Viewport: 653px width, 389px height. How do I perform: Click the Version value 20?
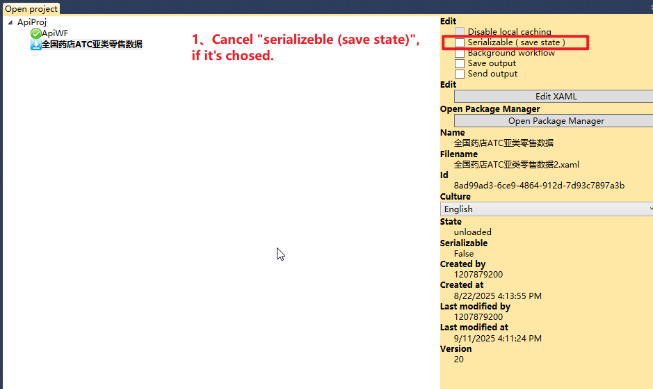(459, 359)
